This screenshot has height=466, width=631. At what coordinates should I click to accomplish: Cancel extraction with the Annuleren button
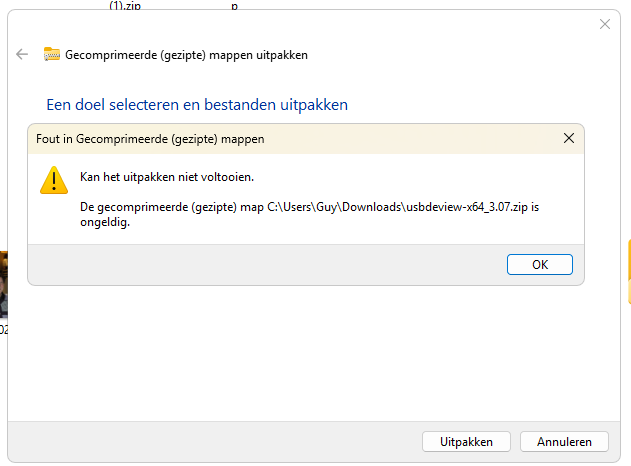564,441
